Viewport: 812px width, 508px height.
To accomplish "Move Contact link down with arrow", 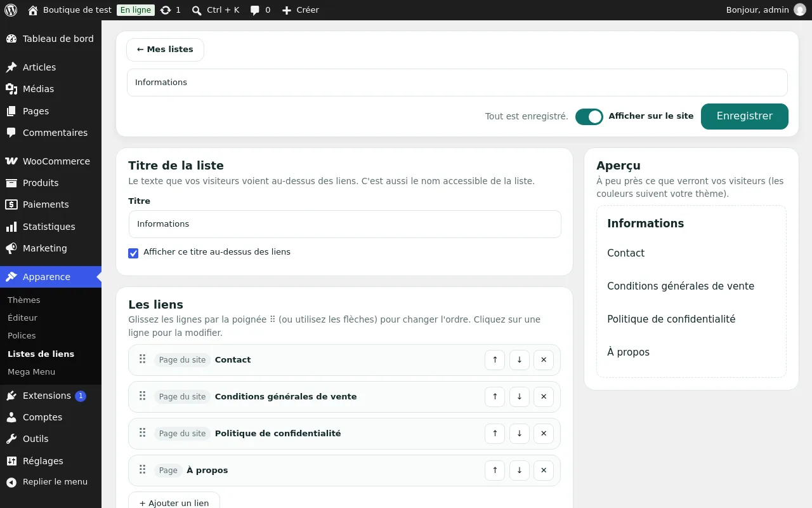I will click(520, 360).
